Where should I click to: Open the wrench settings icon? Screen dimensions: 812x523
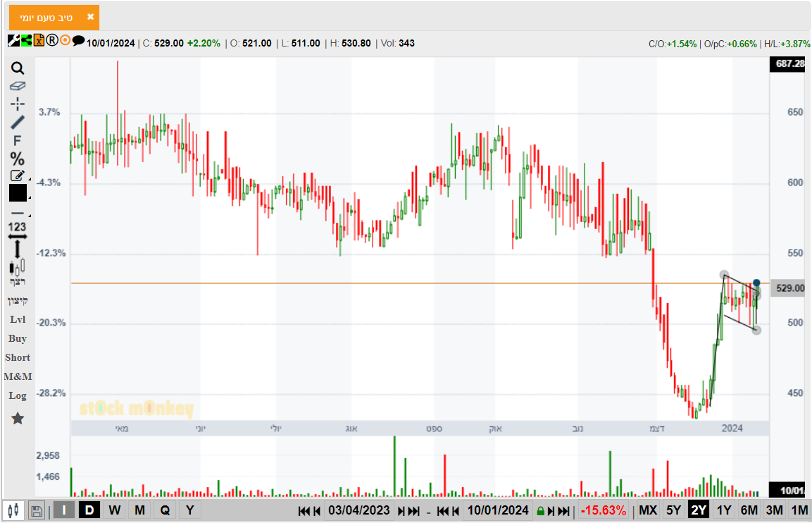pos(13,40)
